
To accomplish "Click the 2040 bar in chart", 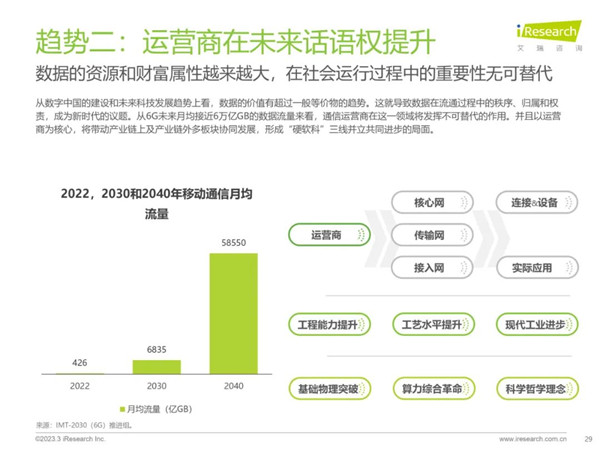I will click(233, 313).
